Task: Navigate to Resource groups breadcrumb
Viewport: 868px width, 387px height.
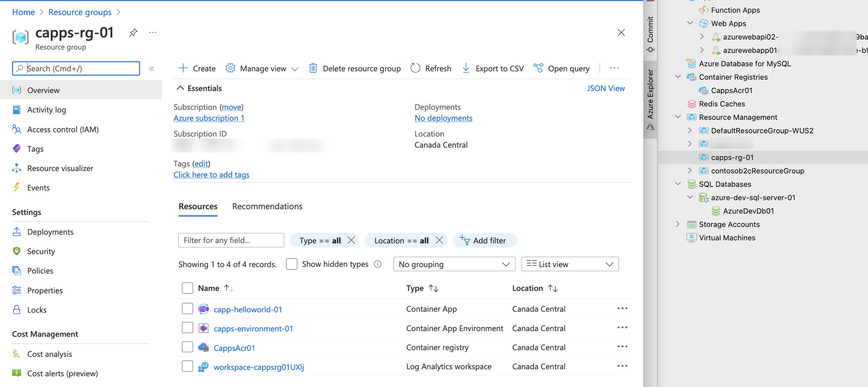Action: (x=80, y=12)
